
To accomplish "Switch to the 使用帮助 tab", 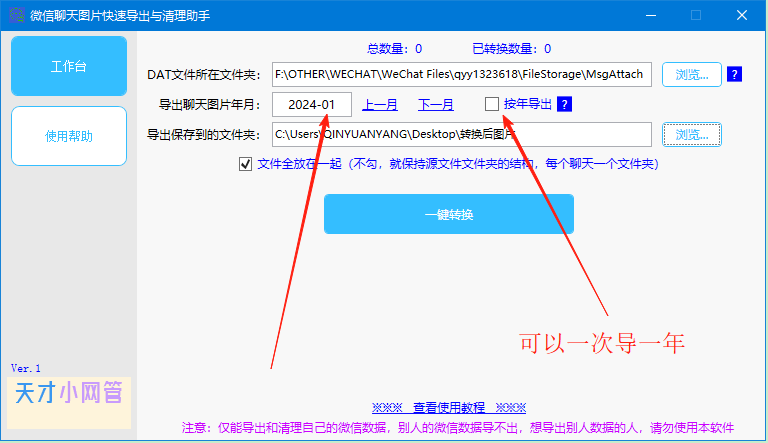I will (x=69, y=136).
